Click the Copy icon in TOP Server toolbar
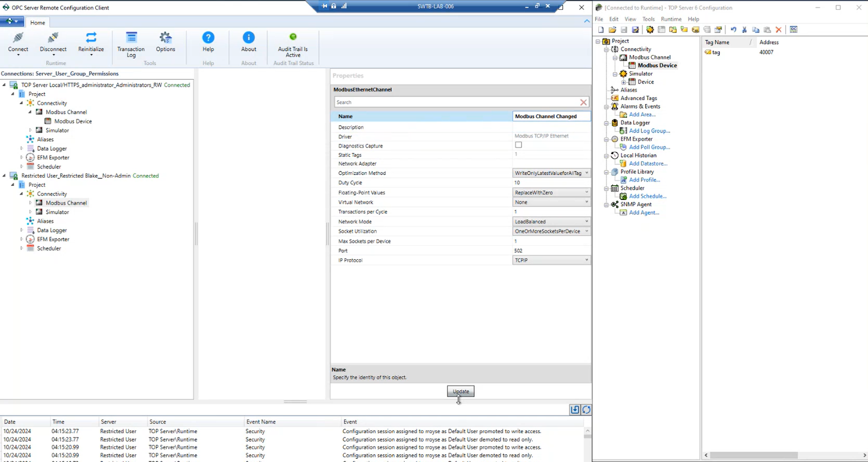Image resolution: width=868 pixels, height=462 pixels. point(756,30)
